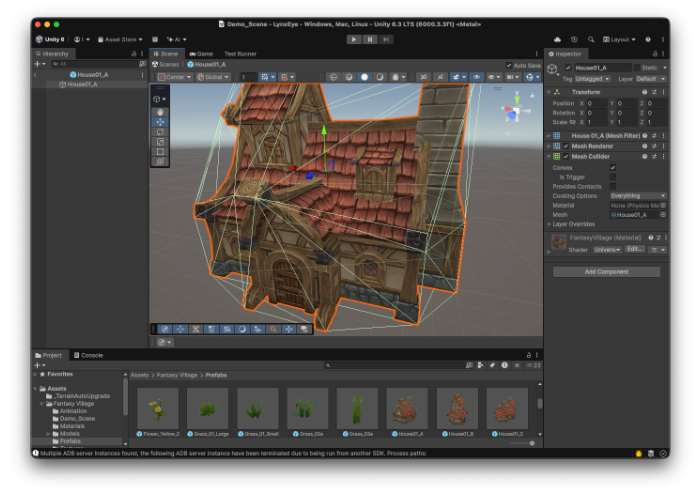
Task: Toggle Project favorites star filter
Action: point(517,365)
